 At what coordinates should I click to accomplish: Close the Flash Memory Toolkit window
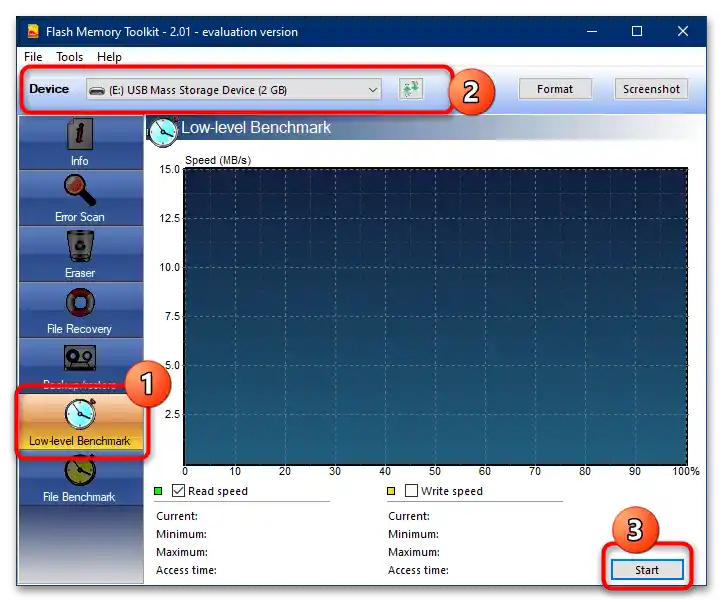tap(683, 31)
